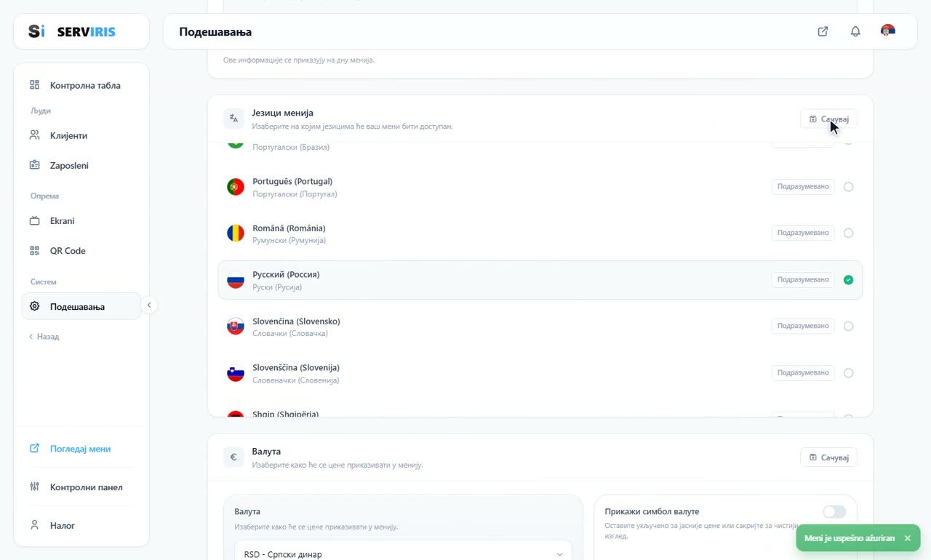Open the notifications bell
The width and height of the screenshot is (931, 560).
[x=855, y=31]
